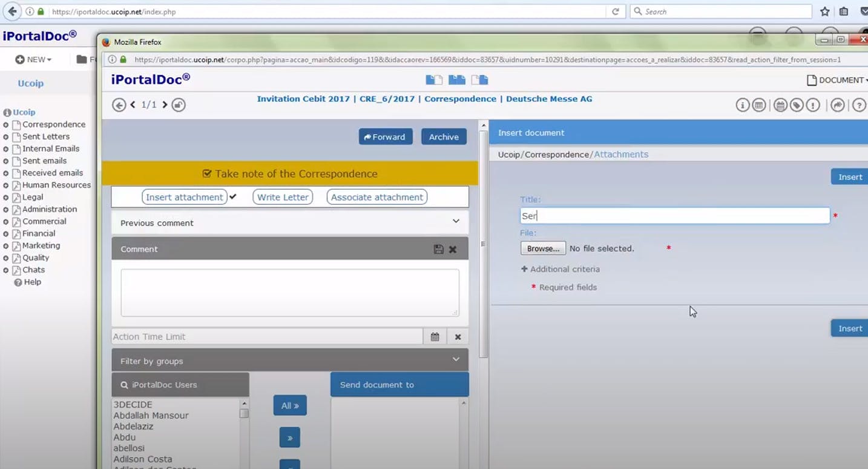Open the DOCUMENT dropdown menu
This screenshot has height=469, width=868.
coord(837,80)
